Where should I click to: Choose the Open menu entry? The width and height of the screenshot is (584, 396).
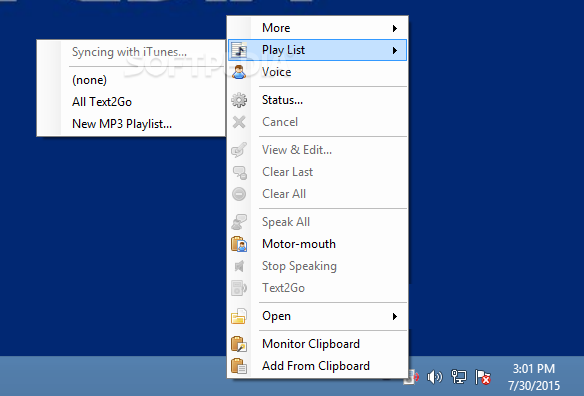[x=317, y=316]
